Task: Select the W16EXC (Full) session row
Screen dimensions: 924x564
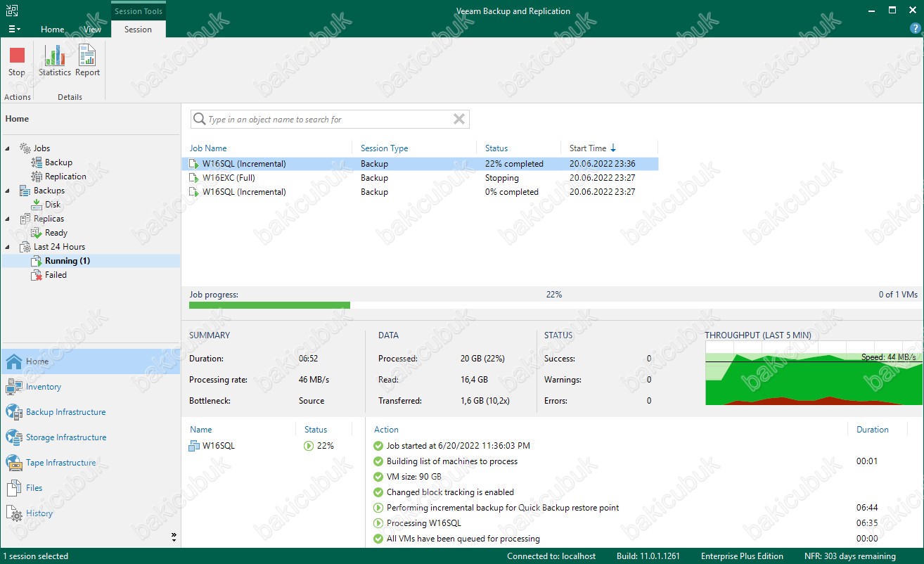Action: pyautogui.click(x=422, y=178)
